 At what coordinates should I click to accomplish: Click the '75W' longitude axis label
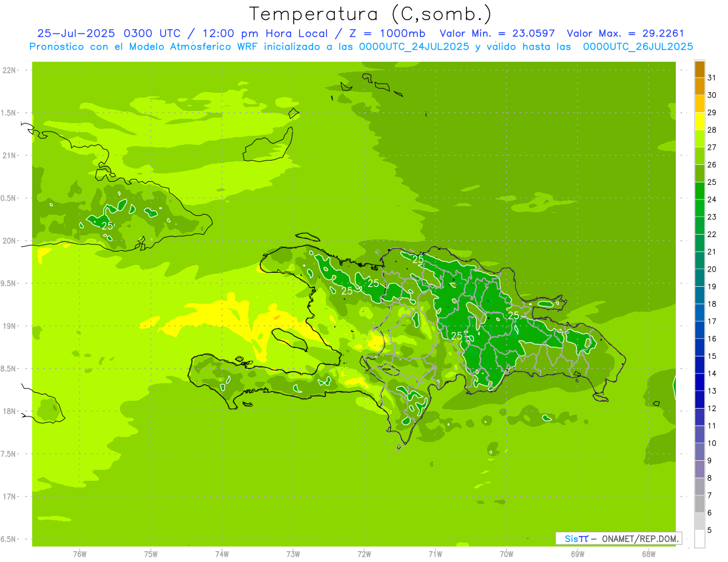coord(150,554)
